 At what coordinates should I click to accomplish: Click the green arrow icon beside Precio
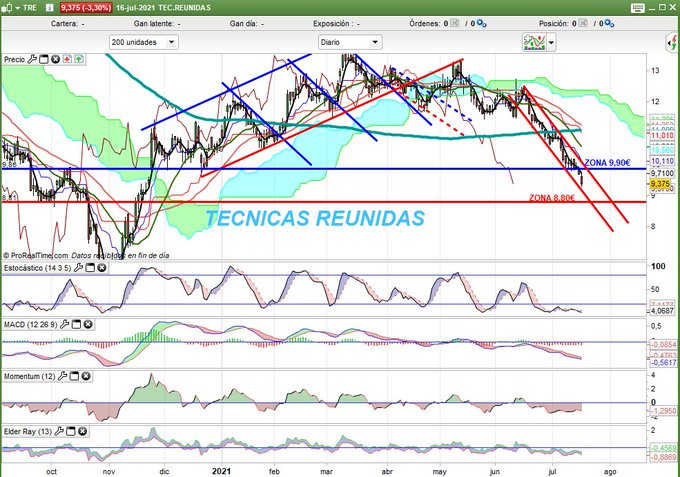tap(79, 59)
